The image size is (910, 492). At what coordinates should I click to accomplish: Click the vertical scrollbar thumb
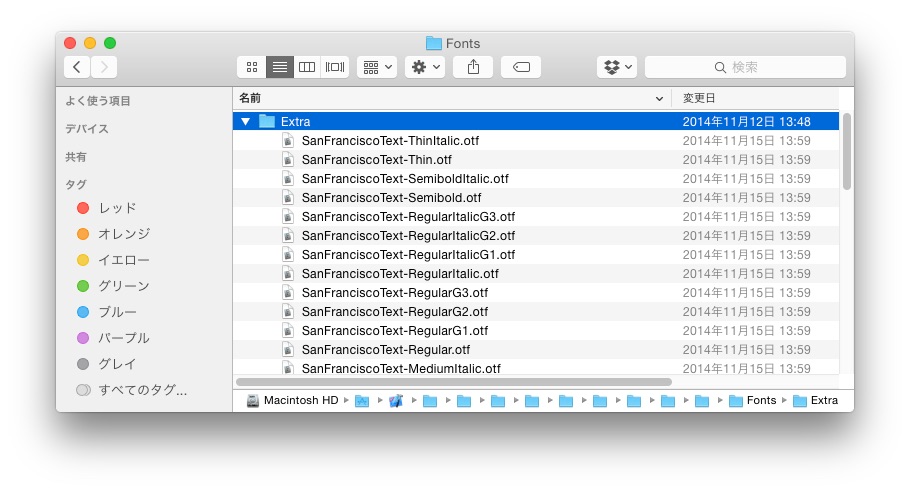[x=847, y=151]
